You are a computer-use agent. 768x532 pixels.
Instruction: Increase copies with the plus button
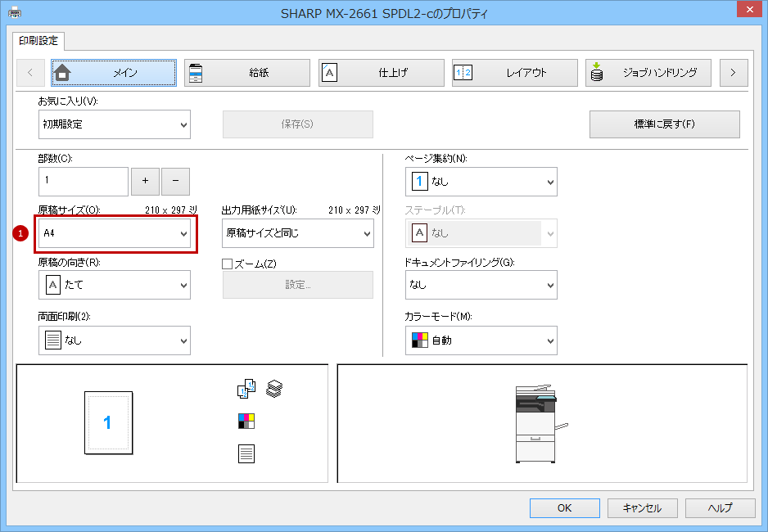coord(145,181)
